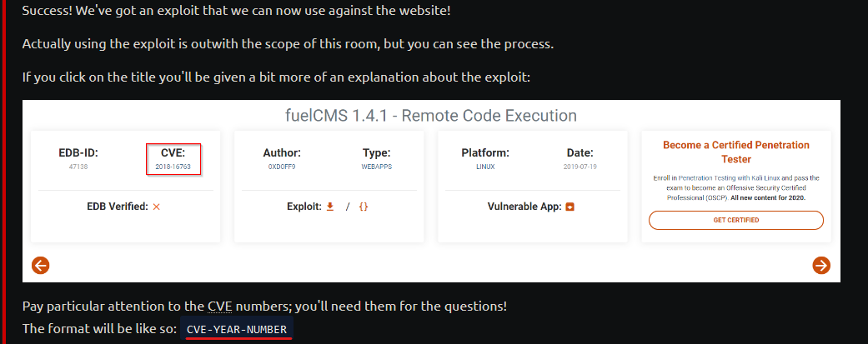This screenshot has height=344, width=868.
Task: Click the CVE-YEAR-NUMBER code snippet
Action: (x=236, y=330)
